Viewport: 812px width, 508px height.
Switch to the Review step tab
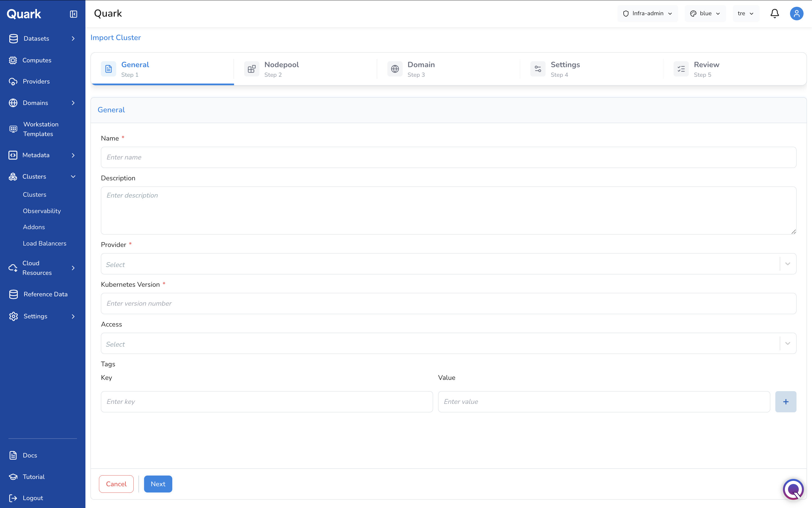(x=735, y=69)
